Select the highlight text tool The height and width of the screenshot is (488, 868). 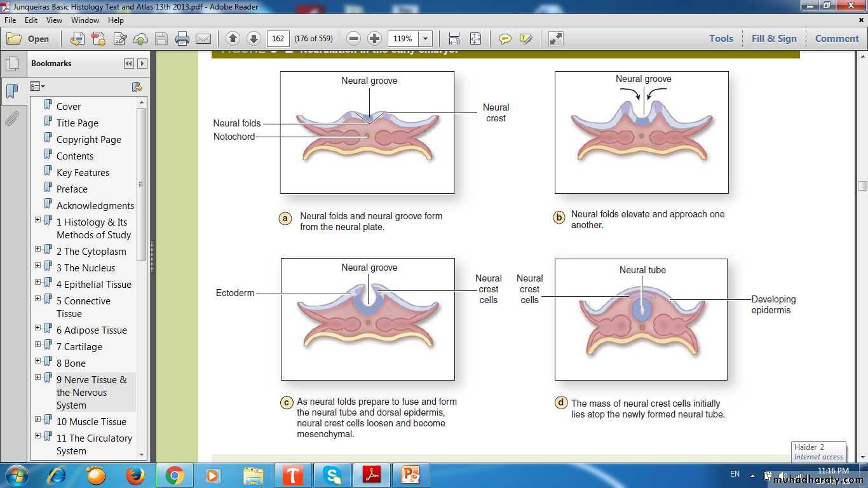pyautogui.click(x=526, y=39)
